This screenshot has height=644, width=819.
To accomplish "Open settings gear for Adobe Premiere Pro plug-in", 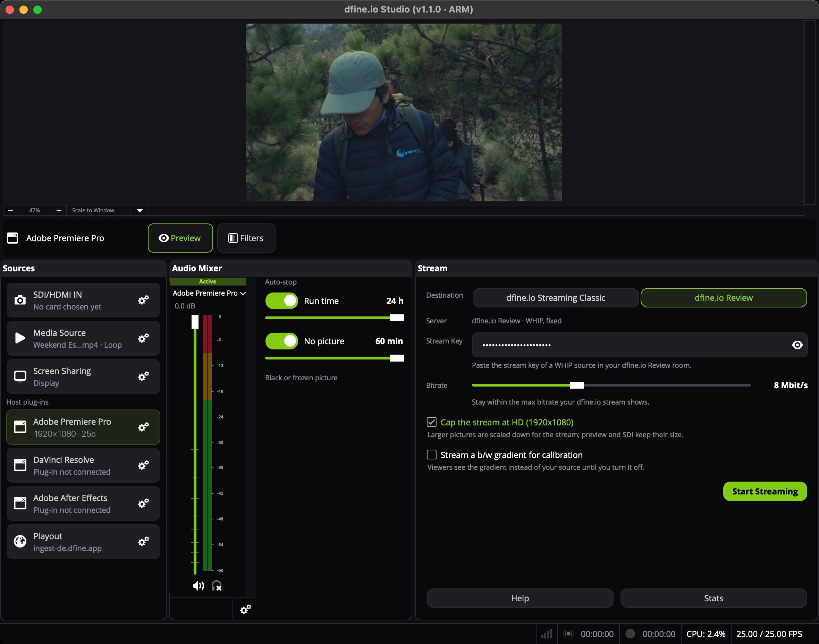I will [x=144, y=427].
